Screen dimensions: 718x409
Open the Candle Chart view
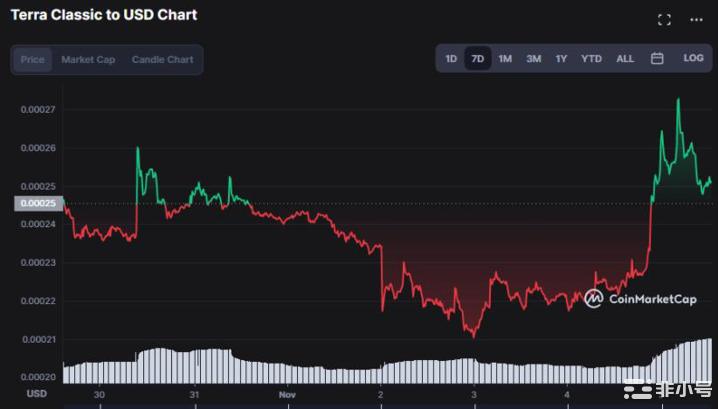[x=162, y=60]
